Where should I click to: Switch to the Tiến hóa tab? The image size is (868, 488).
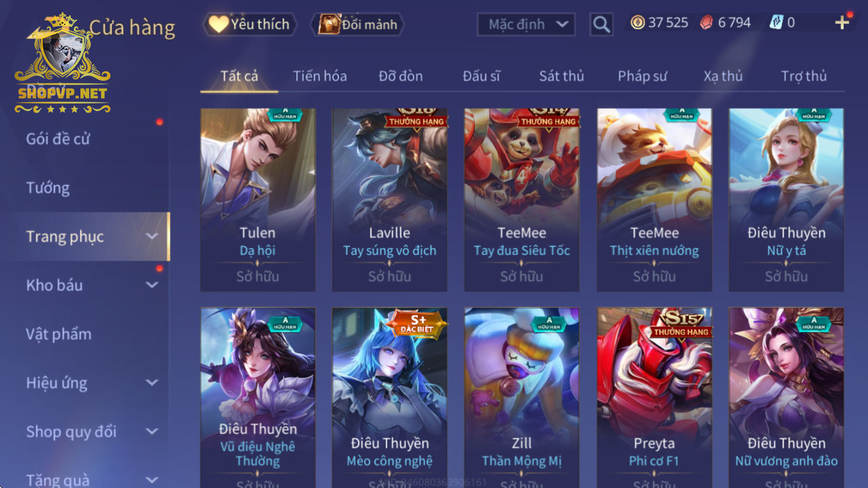[320, 76]
